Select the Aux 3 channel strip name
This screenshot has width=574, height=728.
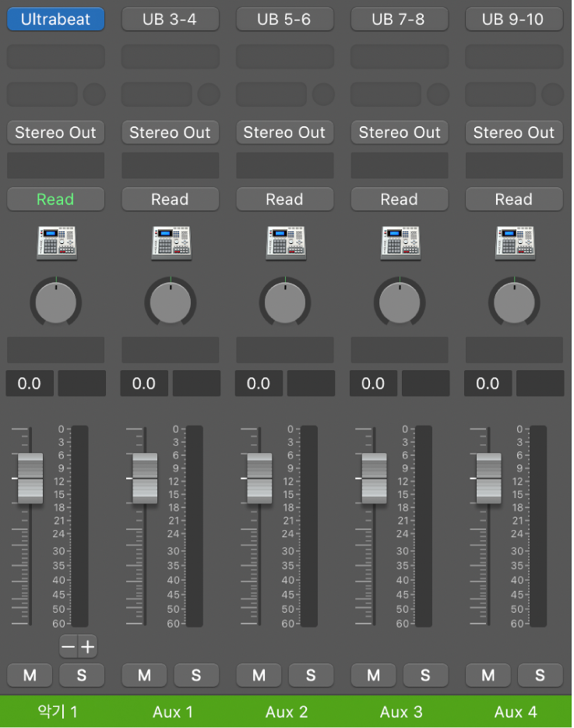(401, 712)
